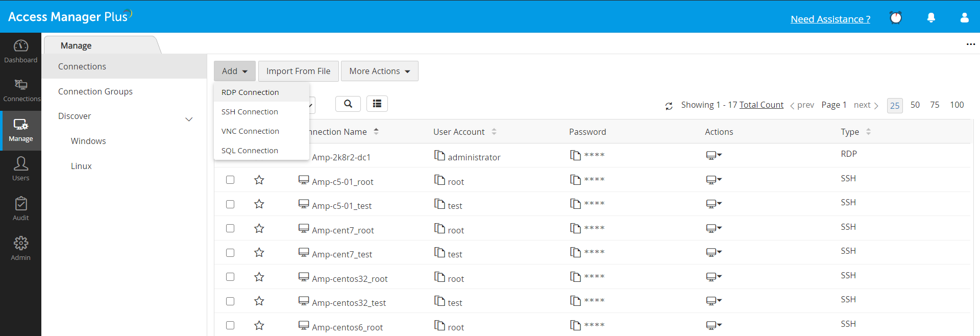The height and width of the screenshot is (336, 980).
Task: Go to next page
Action: [x=866, y=105]
